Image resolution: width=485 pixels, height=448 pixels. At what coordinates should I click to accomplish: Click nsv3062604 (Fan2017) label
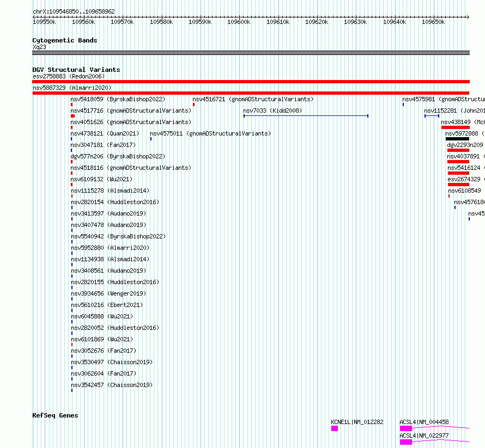[x=104, y=373]
